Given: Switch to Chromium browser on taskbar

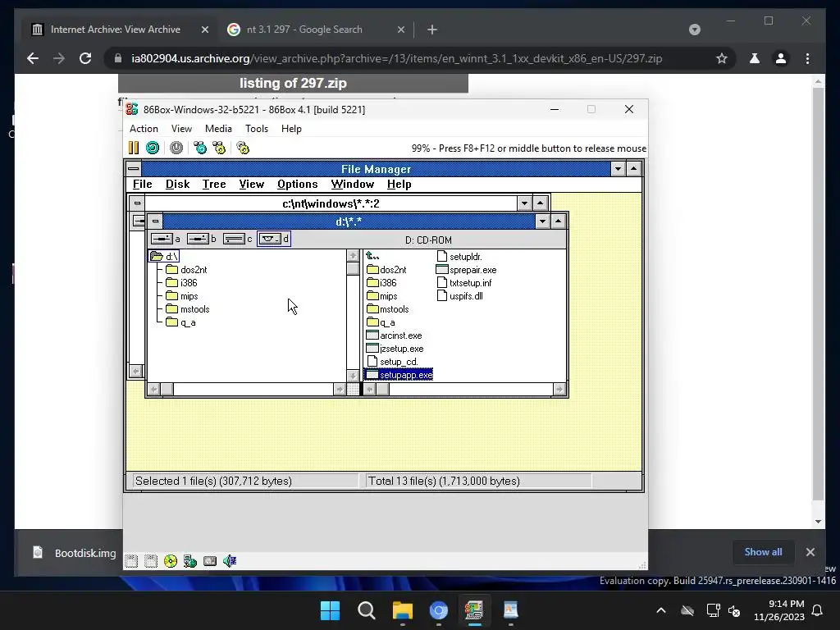Looking at the screenshot, I should (x=439, y=610).
